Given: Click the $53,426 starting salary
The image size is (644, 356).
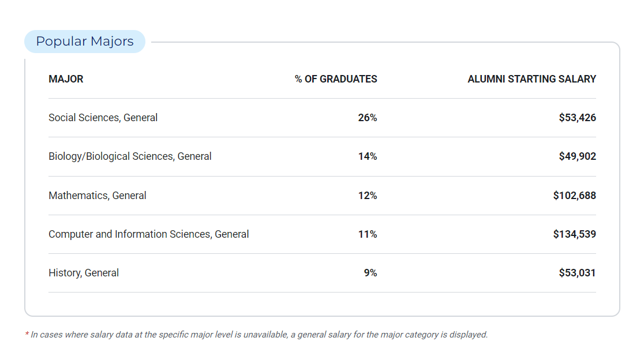Looking at the screenshot, I should (577, 118).
